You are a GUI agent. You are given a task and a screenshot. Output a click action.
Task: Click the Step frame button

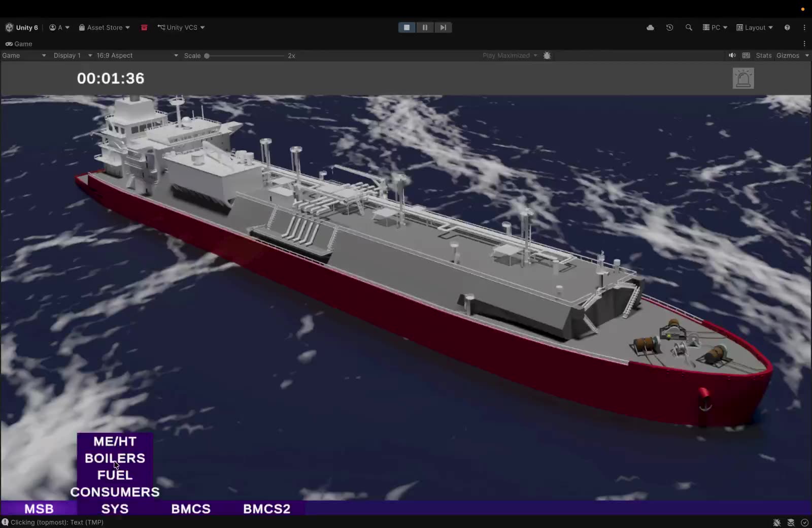pos(443,27)
